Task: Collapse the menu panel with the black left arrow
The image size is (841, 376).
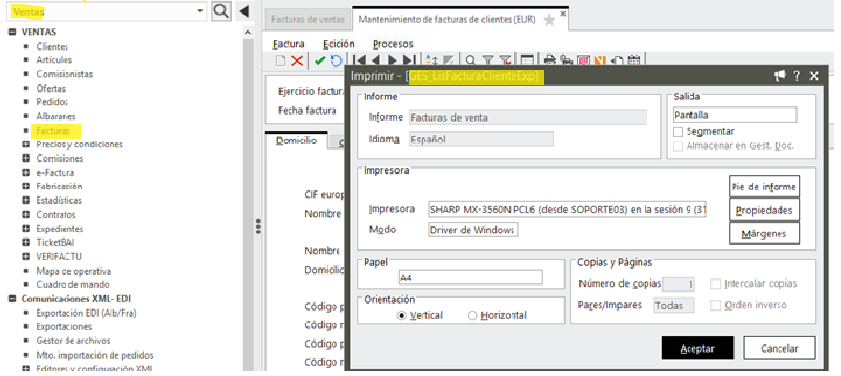Action: (245, 11)
